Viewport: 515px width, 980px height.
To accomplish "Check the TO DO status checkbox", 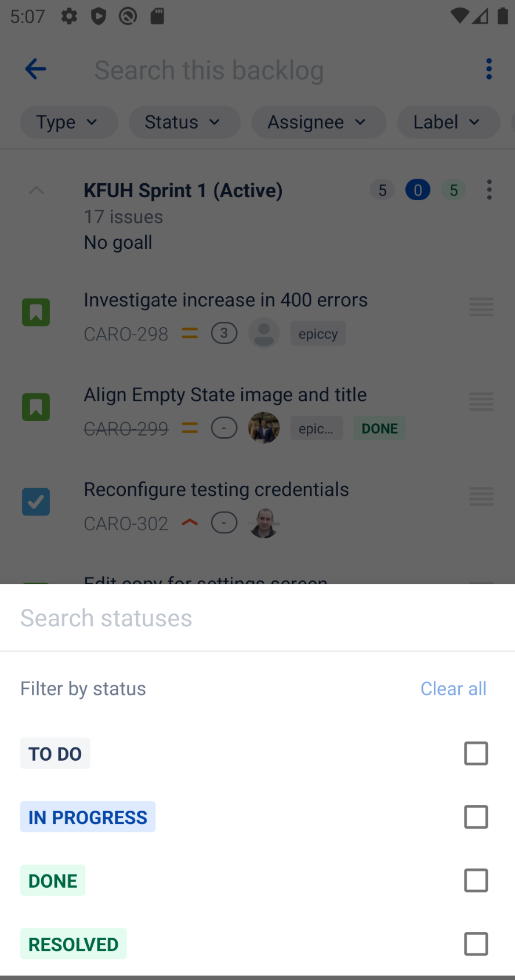I will [x=476, y=753].
